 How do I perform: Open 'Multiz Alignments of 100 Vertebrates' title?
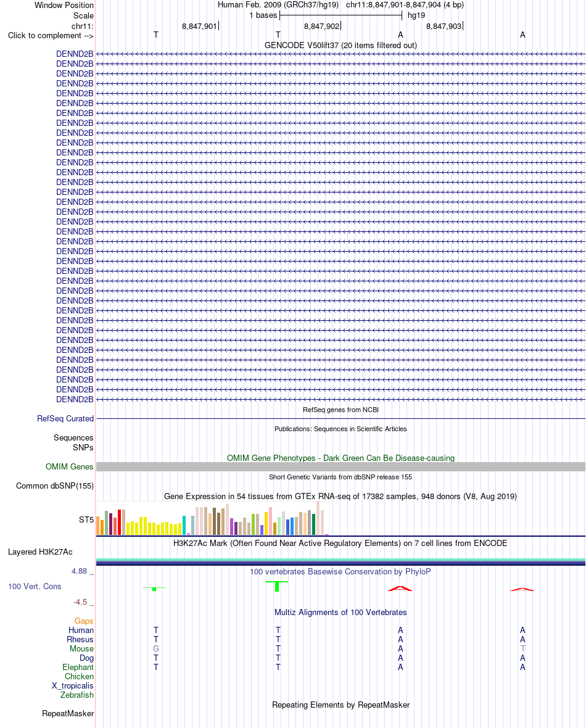click(340, 613)
